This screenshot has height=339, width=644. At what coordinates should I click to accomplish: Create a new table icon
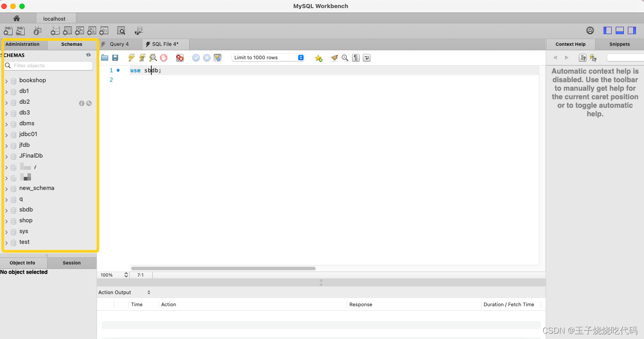[67, 31]
